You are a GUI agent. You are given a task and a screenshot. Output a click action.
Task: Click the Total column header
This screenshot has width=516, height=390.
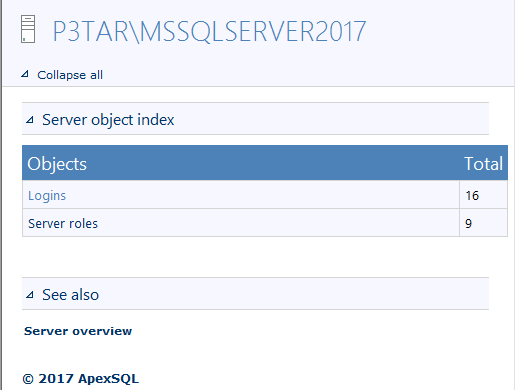pyautogui.click(x=484, y=164)
